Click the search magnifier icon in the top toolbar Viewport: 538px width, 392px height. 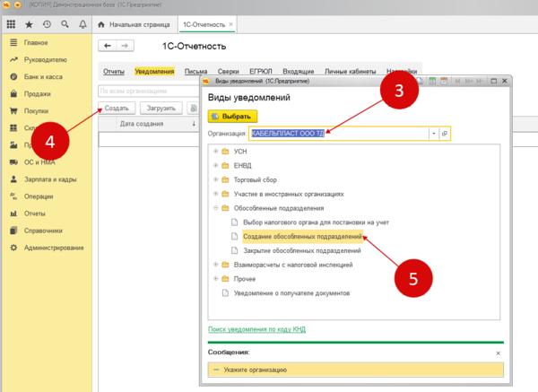click(x=65, y=24)
